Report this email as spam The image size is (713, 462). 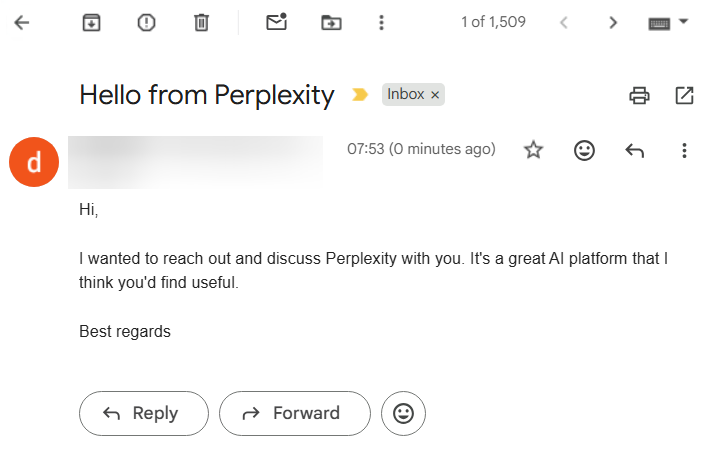147,22
